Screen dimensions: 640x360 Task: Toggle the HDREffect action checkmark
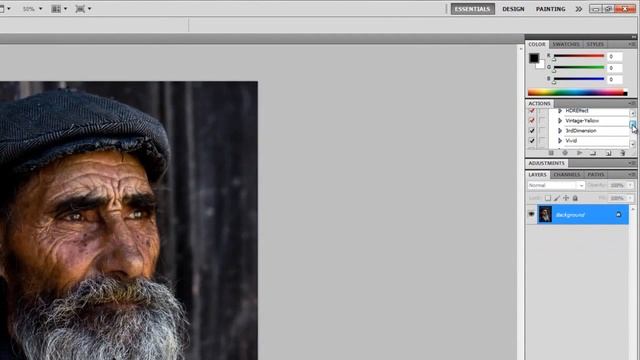531,111
